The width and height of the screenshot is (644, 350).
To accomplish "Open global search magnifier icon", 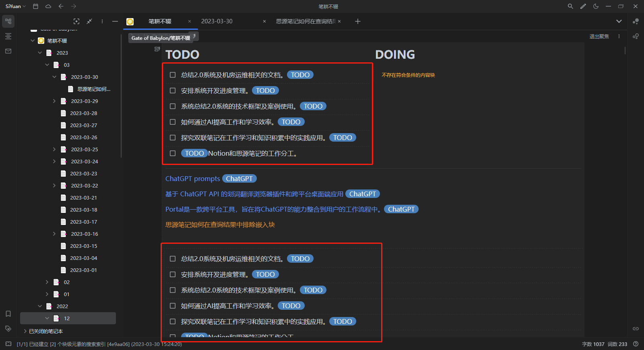I will (570, 6).
